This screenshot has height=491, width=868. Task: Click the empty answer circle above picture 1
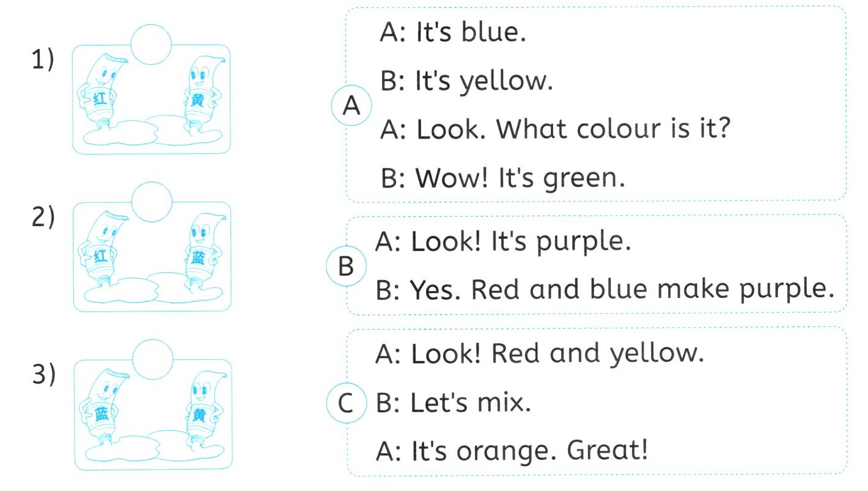(x=151, y=45)
